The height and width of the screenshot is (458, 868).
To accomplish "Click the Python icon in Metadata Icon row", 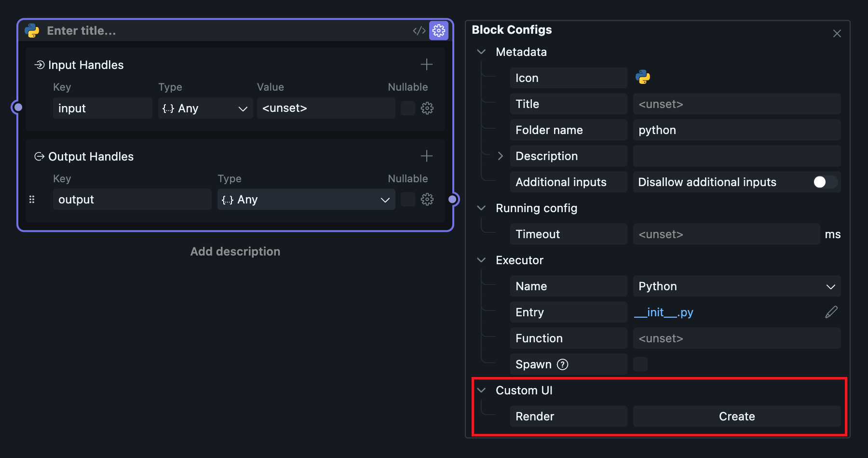I will (643, 78).
